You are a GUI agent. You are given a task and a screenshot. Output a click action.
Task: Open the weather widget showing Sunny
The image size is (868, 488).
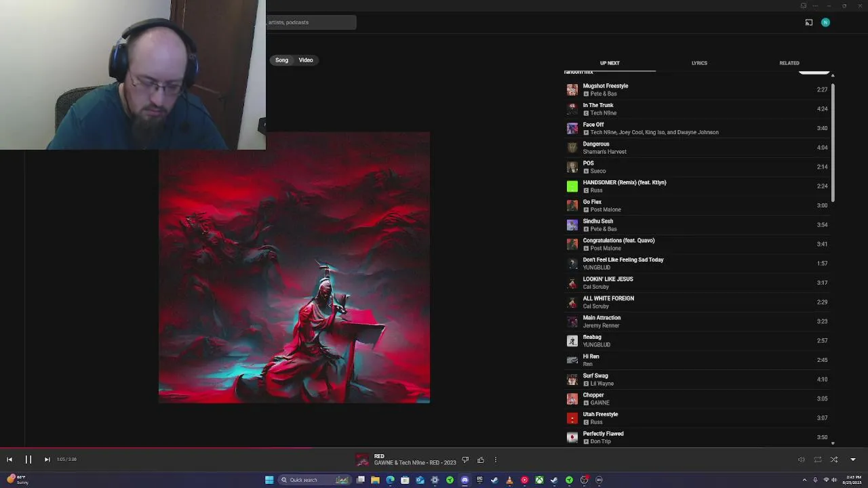pyautogui.click(x=17, y=480)
